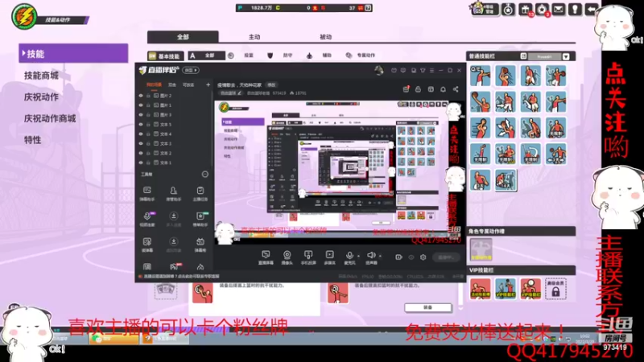
Task: Click the unlock icon in 直播伴侣 header
Action: tap(418, 89)
